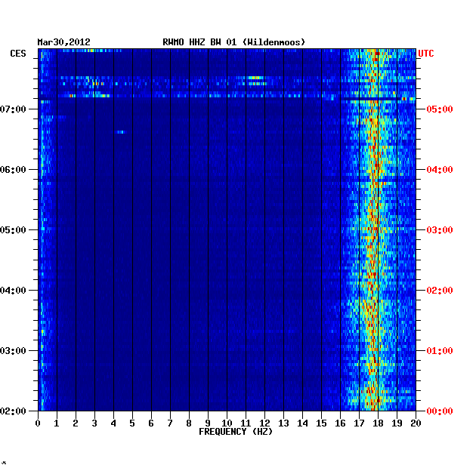Click frequency axis label 18
This screenshot has width=476, height=471.
(x=378, y=423)
